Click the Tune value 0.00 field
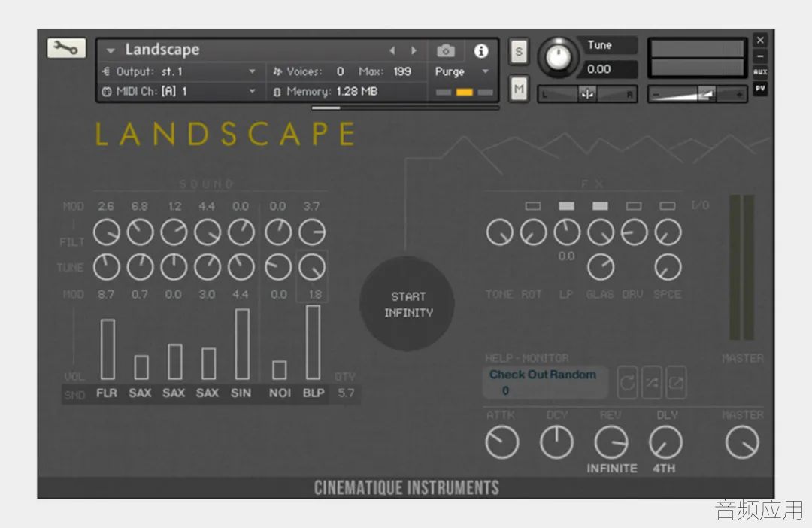812x528 pixels. click(x=610, y=69)
